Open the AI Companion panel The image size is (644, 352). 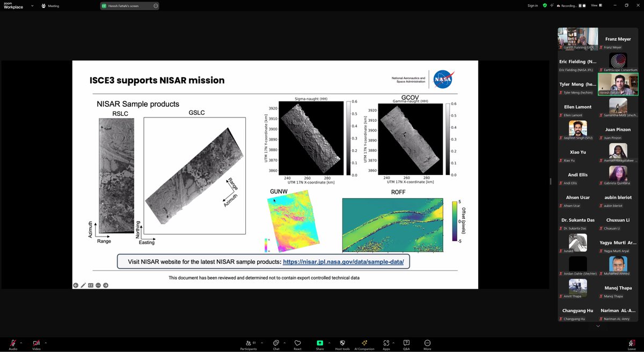click(x=364, y=344)
